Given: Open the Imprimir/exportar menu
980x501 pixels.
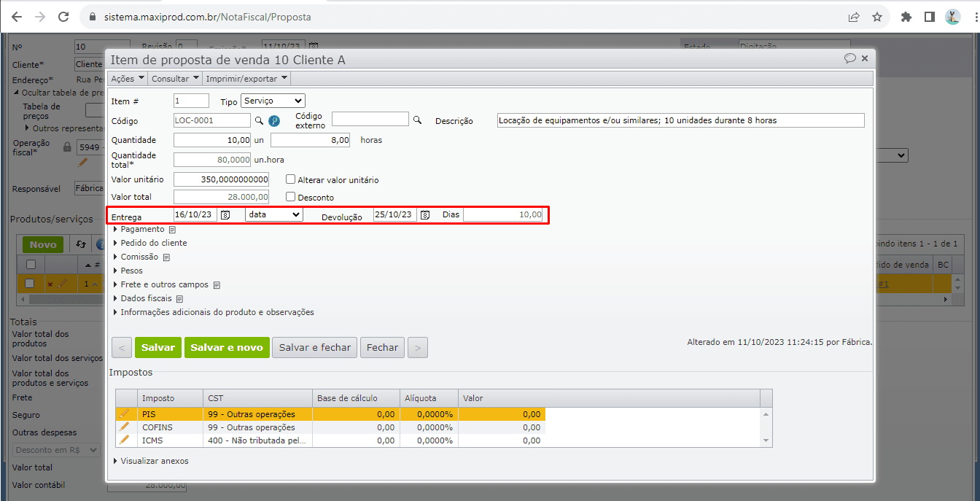Looking at the screenshot, I should click(x=246, y=78).
